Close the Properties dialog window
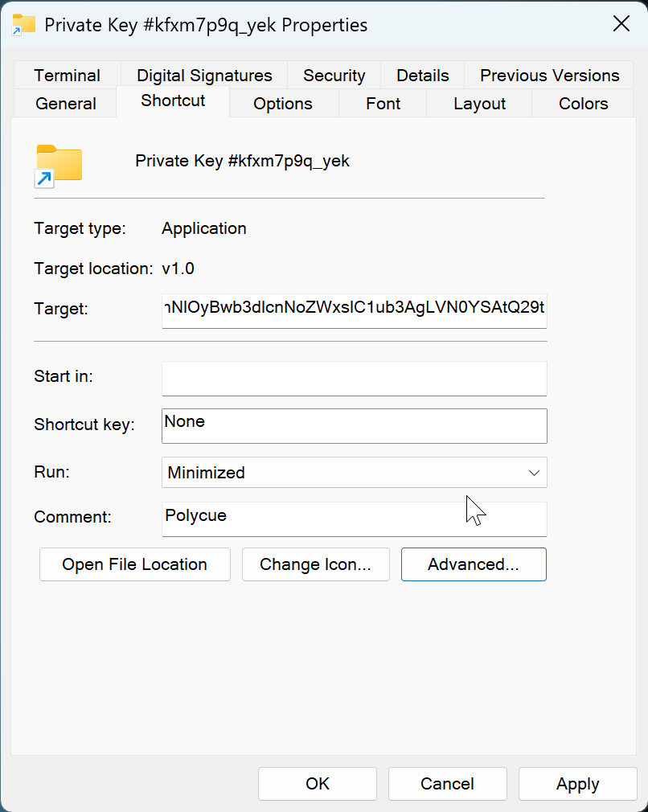Image resolution: width=648 pixels, height=812 pixels. (621, 24)
